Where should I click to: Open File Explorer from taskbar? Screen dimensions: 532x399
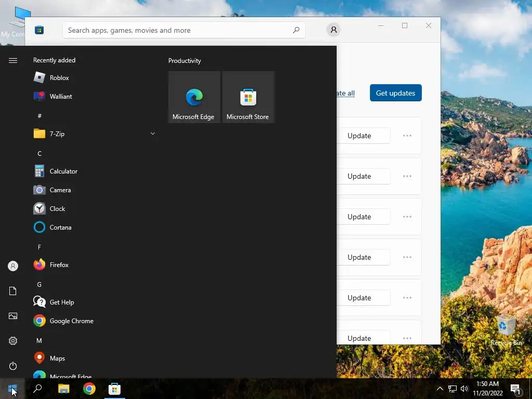pyautogui.click(x=63, y=389)
